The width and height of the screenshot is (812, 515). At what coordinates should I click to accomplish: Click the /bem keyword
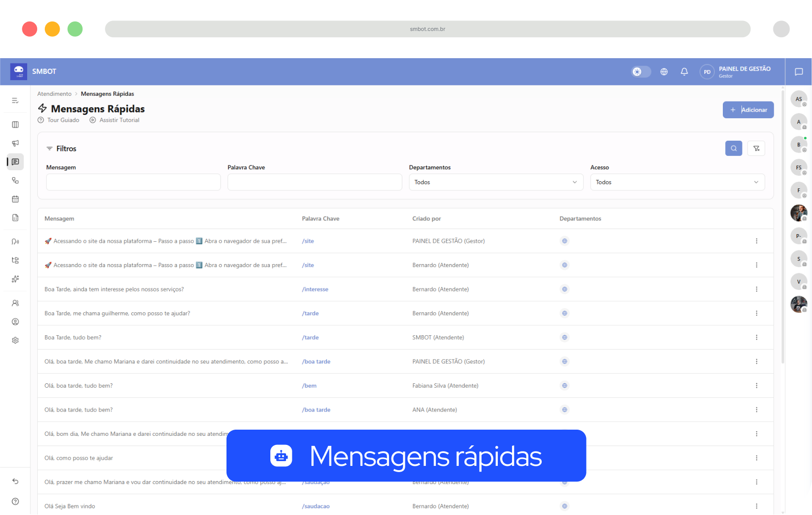coord(309,386)
